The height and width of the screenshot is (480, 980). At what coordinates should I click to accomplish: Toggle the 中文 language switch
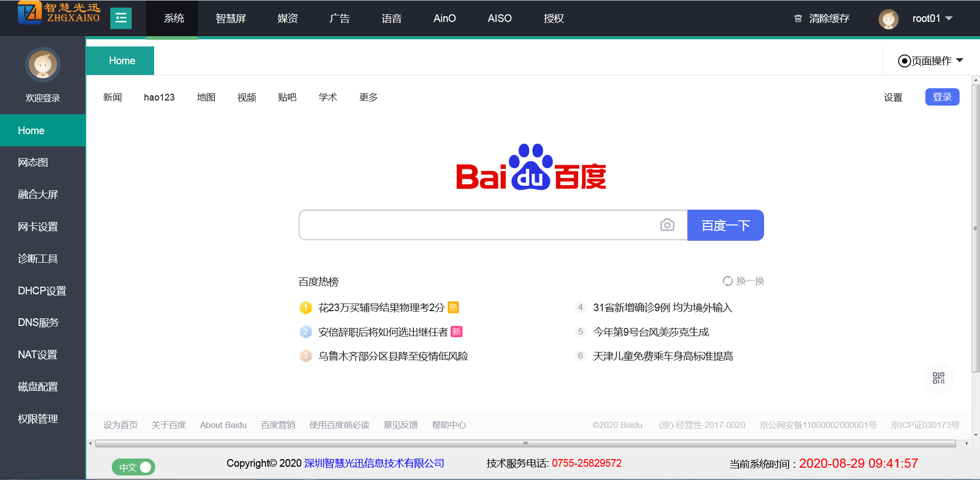pos(134,467)
